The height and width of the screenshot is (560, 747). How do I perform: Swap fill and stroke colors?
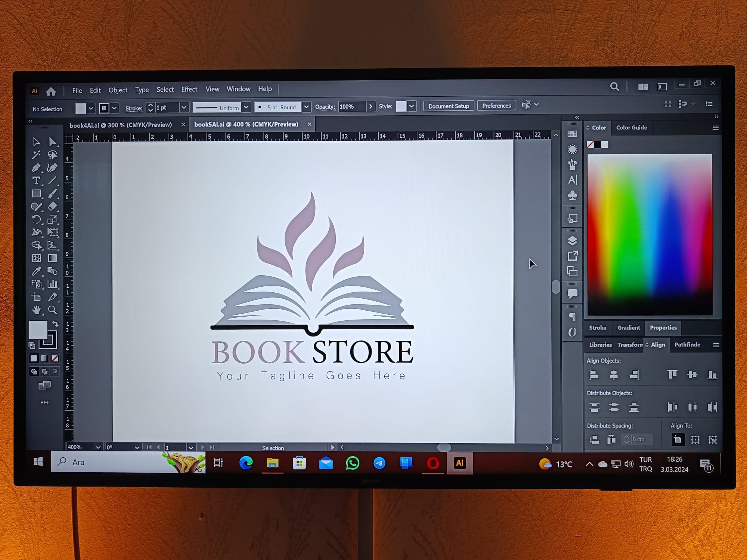pos(56,324)
